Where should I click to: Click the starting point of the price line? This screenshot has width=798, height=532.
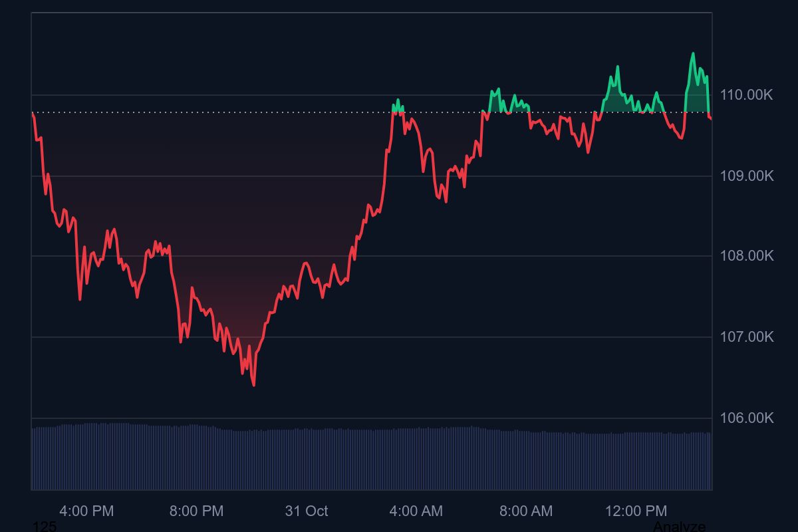(33, 114)
